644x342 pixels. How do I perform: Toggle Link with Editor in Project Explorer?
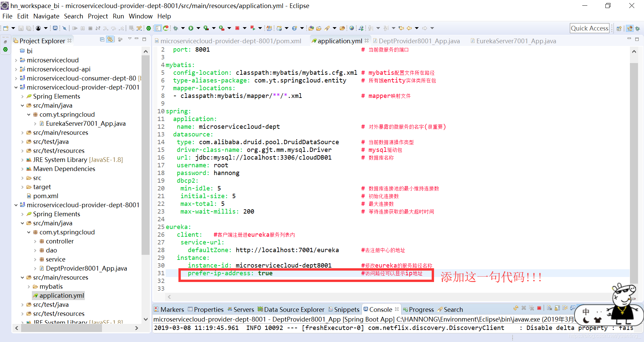point(110,40)
